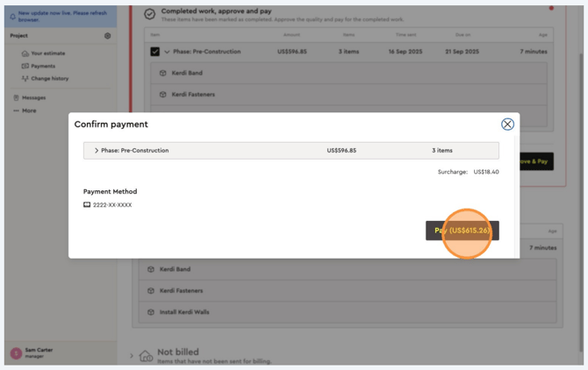The image size is (588, 370).
Task: Close the Confirm payment dialog
Action: click(x=507, y=125)
